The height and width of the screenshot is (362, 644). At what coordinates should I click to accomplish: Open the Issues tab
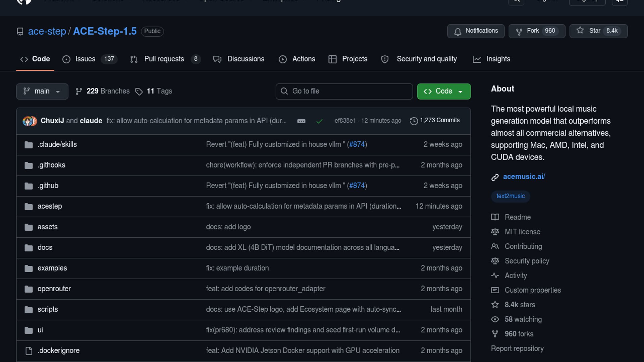point(85,59)
